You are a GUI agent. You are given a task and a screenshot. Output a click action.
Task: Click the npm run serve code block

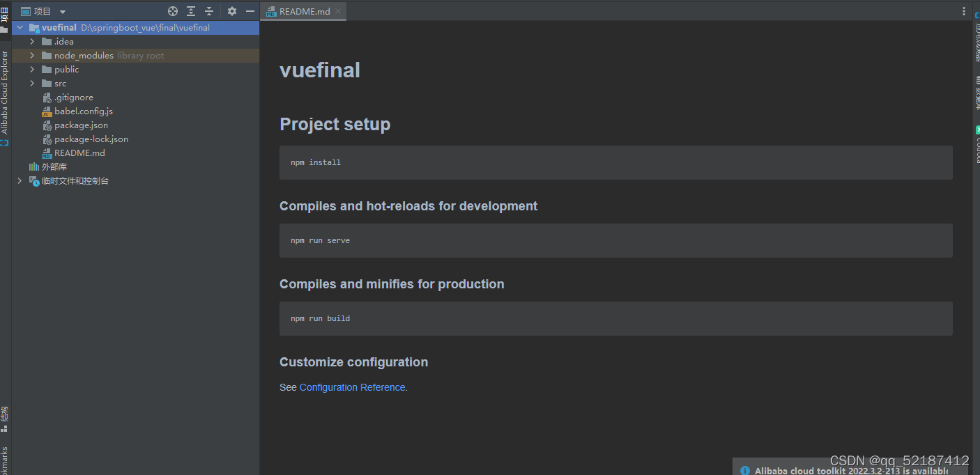point(615,240)
